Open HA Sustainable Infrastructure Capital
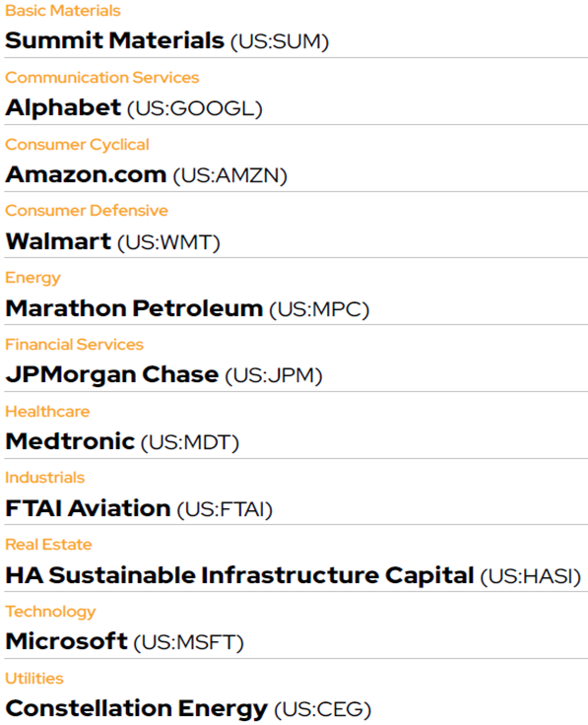This screenshot has width=588, height=725. pos(240,575)
